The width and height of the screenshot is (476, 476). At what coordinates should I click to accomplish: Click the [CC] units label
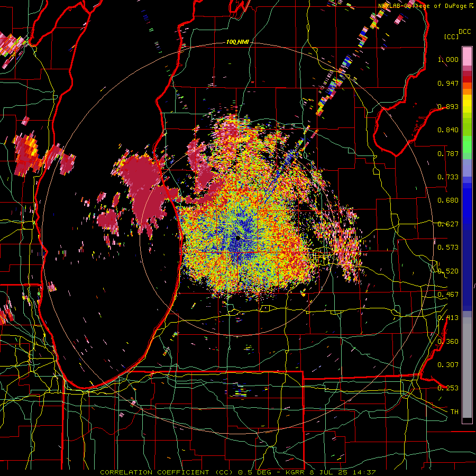452,36
